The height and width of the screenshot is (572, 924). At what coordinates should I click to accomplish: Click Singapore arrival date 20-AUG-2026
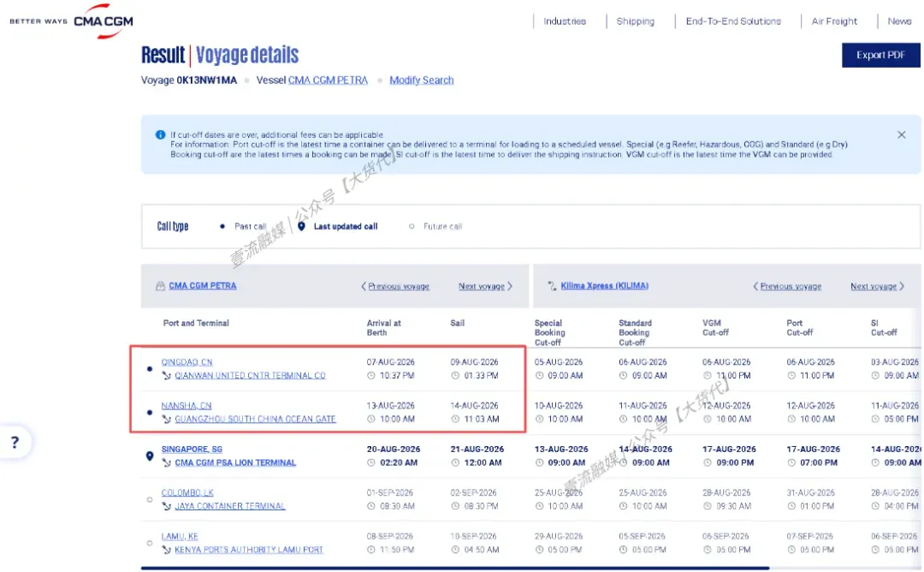(x=393, y=450)
